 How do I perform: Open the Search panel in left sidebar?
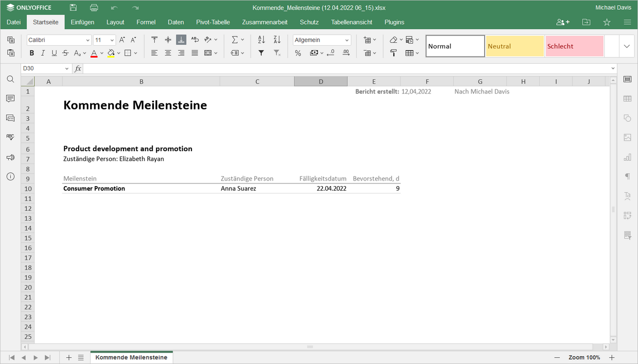10,79
